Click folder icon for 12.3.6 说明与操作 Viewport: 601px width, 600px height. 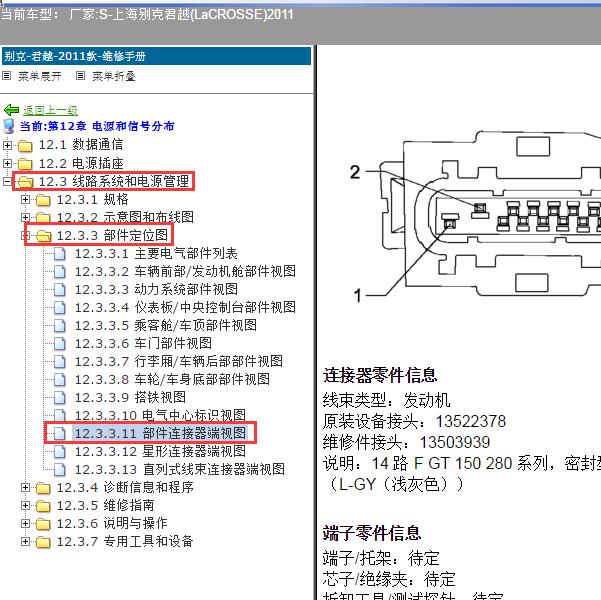coord(43,524)
